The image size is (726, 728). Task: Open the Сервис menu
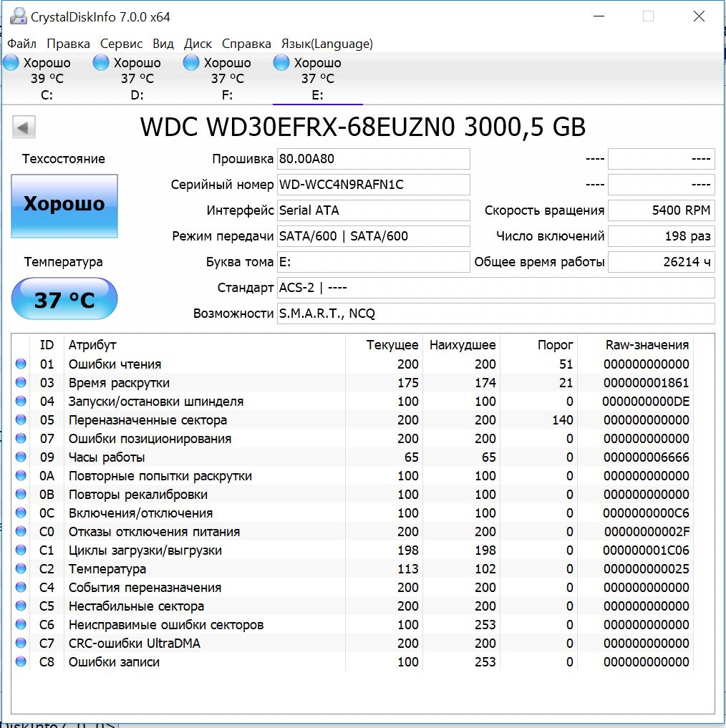pyautogui.click(x=121, y=44)
